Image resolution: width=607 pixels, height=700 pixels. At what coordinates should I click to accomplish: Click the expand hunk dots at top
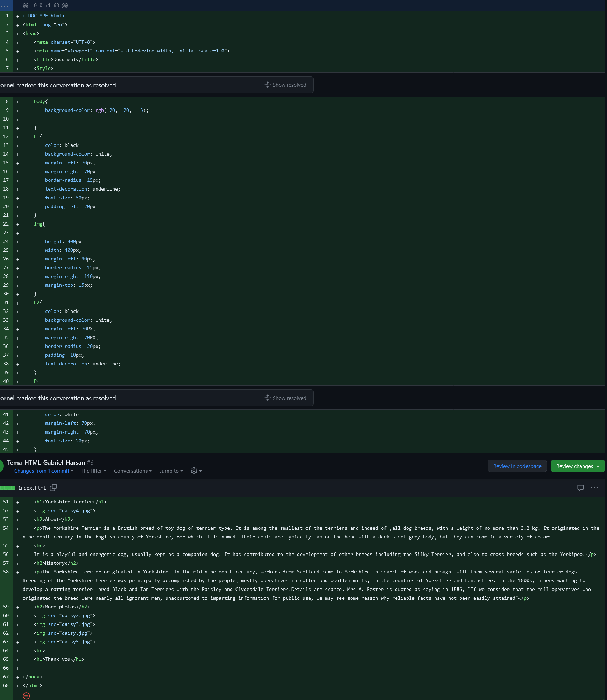point(6,6)
